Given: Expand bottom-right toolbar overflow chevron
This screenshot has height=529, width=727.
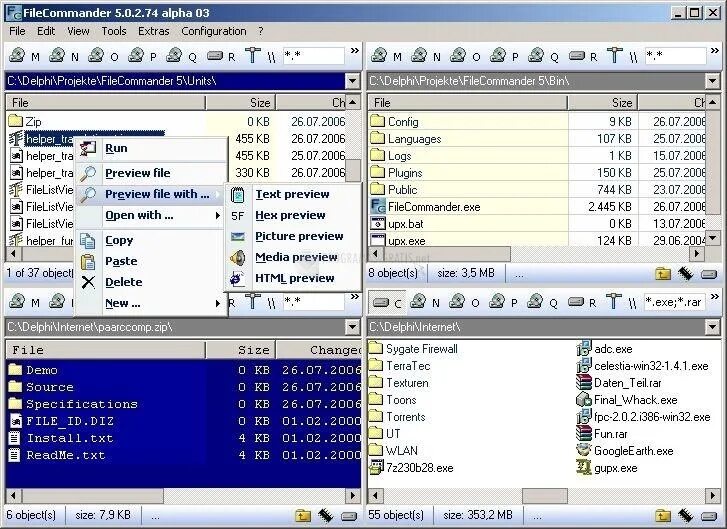Looking at the screenshot, I should (715, 297).
